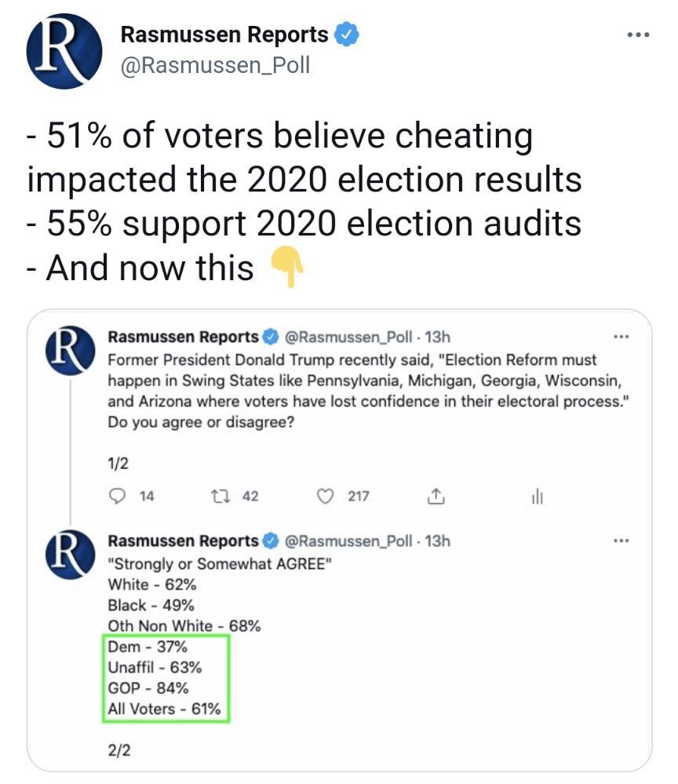Open the 13h timestamp on the 2/2 tweet

[437, 541]
